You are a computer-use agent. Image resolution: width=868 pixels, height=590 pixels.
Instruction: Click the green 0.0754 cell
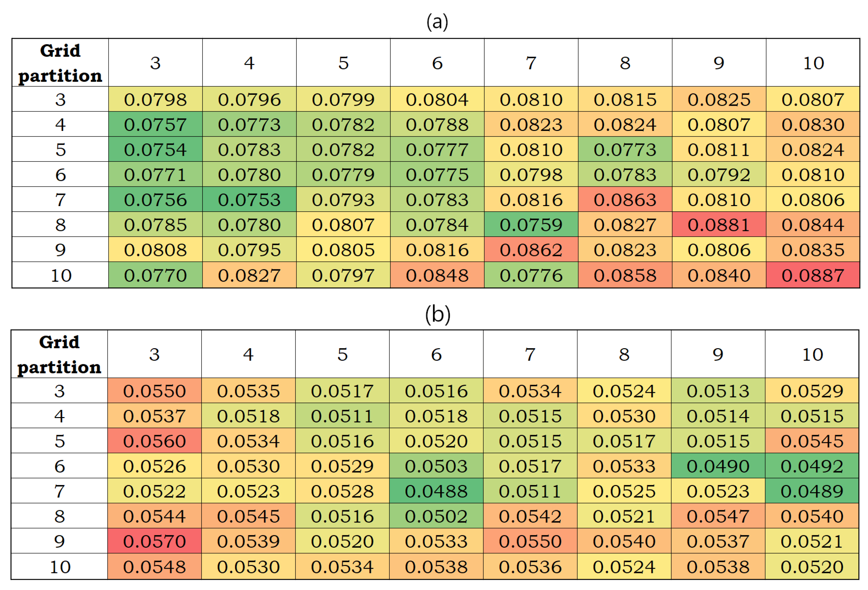[155, 149]
